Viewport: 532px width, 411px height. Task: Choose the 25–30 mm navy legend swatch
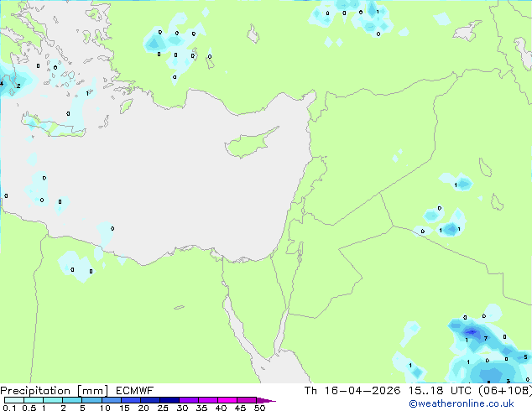[x=169, y=400]
